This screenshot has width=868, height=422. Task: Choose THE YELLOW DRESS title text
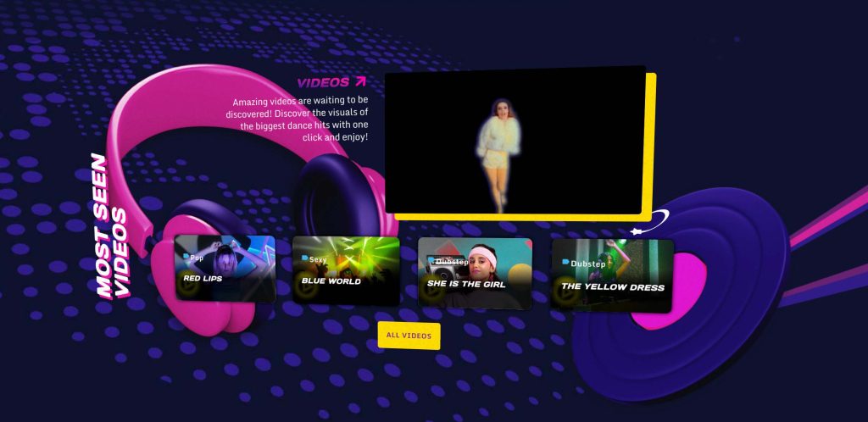(613, 287)
